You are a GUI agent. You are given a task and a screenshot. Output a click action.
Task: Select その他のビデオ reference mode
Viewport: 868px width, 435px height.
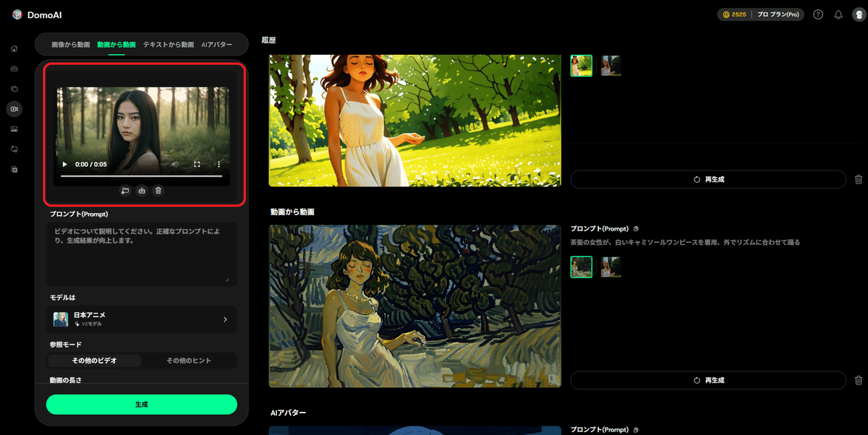point(94,361)
